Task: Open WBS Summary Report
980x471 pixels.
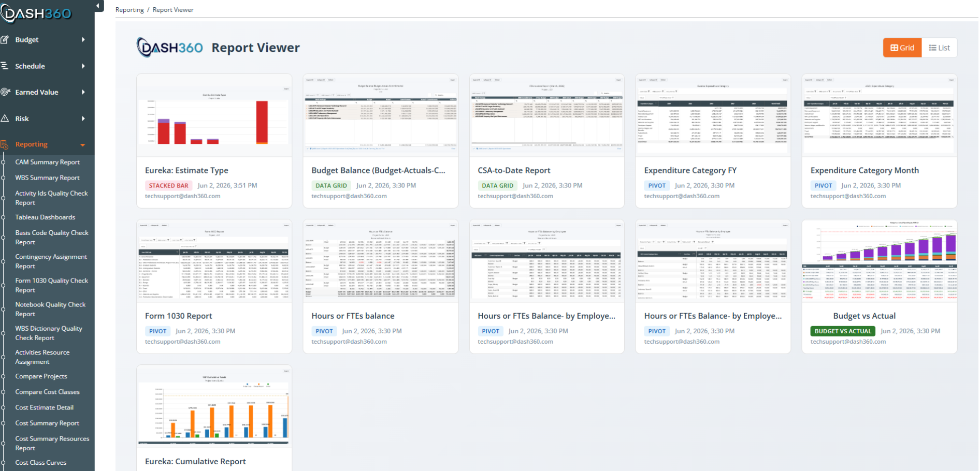Action: 48,178
